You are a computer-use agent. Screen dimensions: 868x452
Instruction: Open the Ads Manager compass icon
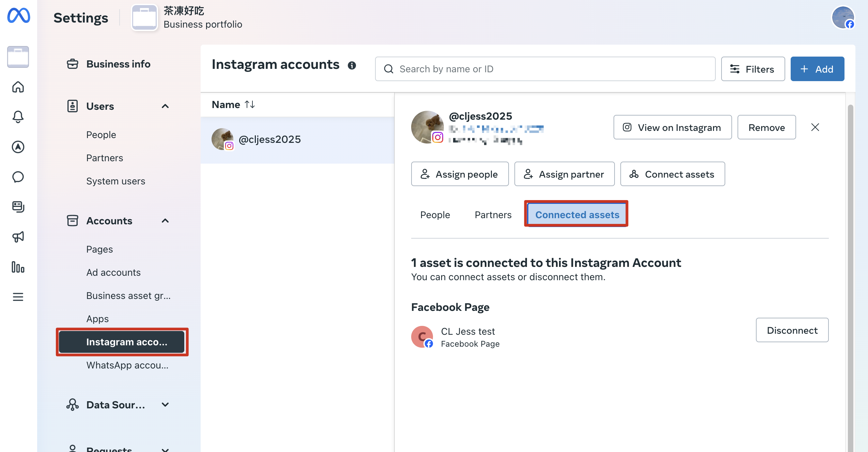18,147
